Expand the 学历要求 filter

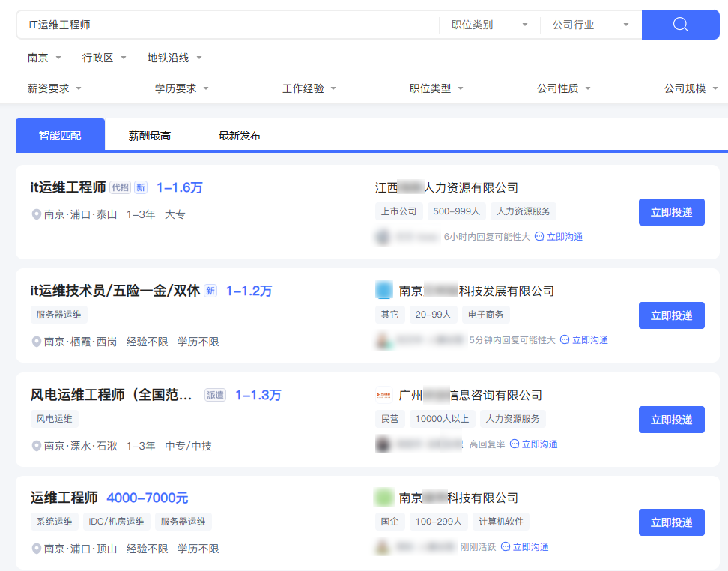(x=182, y=88)
